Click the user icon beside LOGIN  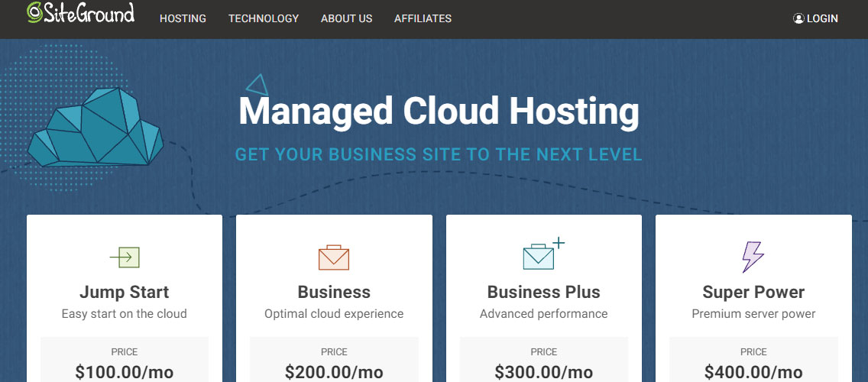pyautogui.click(x=798, y=18)
